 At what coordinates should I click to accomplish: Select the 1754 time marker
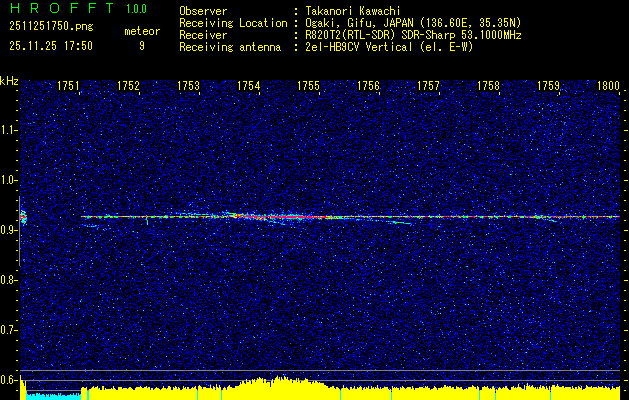coord(248,87)
